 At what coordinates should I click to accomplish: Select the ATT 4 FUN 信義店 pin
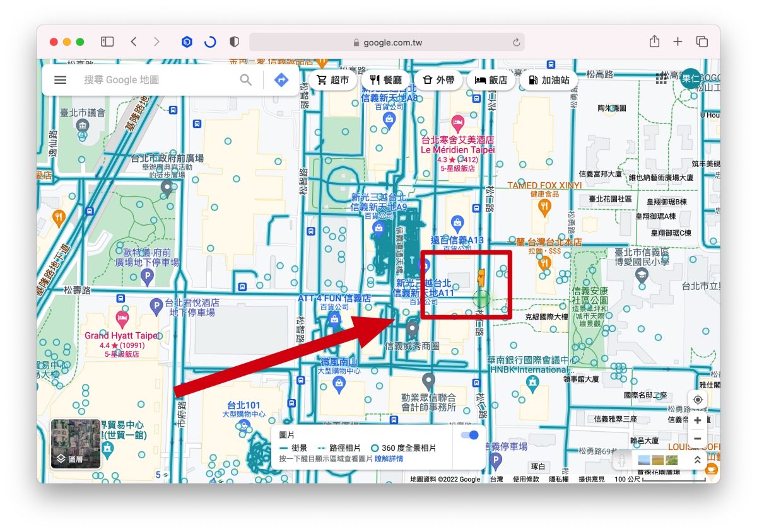pyautogui.click(x=334, y=321)
